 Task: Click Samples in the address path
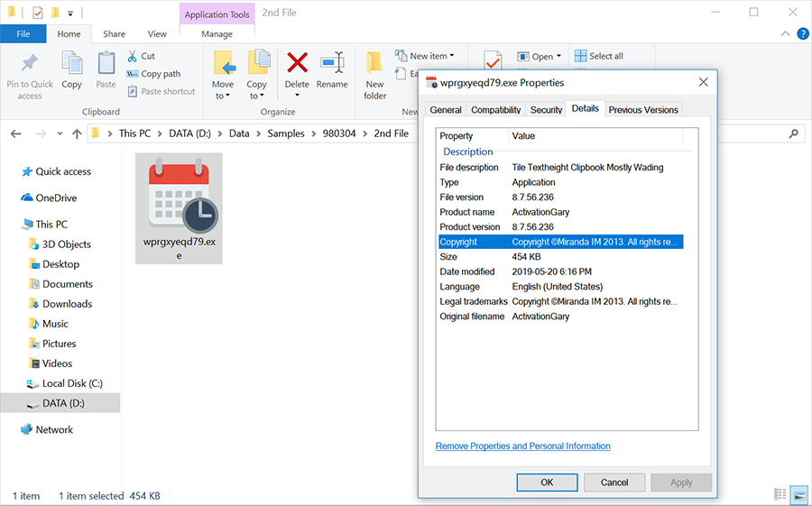[286, 133]
